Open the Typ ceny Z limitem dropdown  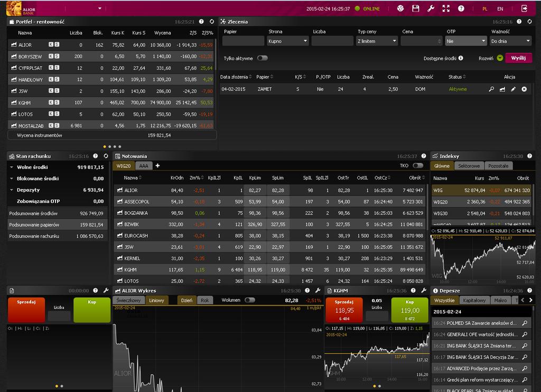377,41
